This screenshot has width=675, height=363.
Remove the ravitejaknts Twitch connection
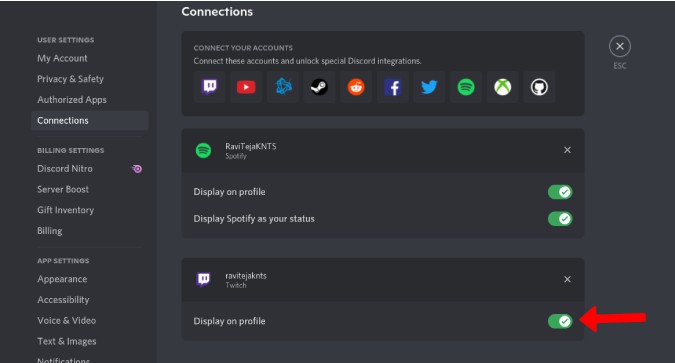pos(567,279)
